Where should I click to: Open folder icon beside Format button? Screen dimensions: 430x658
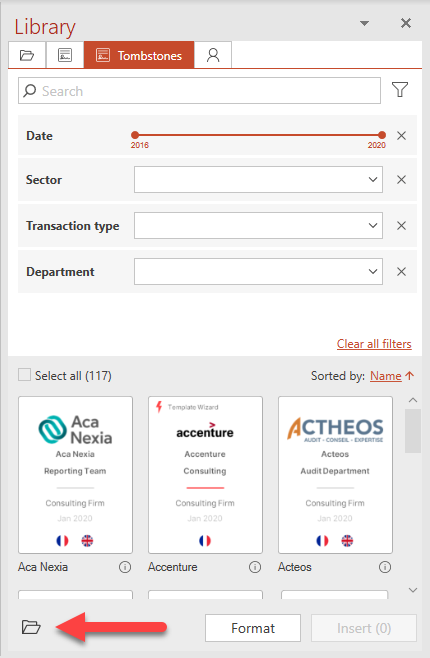31,627
